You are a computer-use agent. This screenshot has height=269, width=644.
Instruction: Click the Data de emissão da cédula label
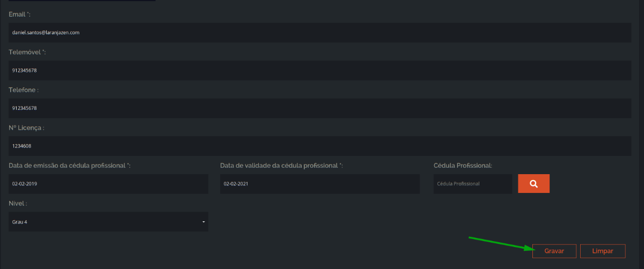pyautogui.click(x=70, y=165)
